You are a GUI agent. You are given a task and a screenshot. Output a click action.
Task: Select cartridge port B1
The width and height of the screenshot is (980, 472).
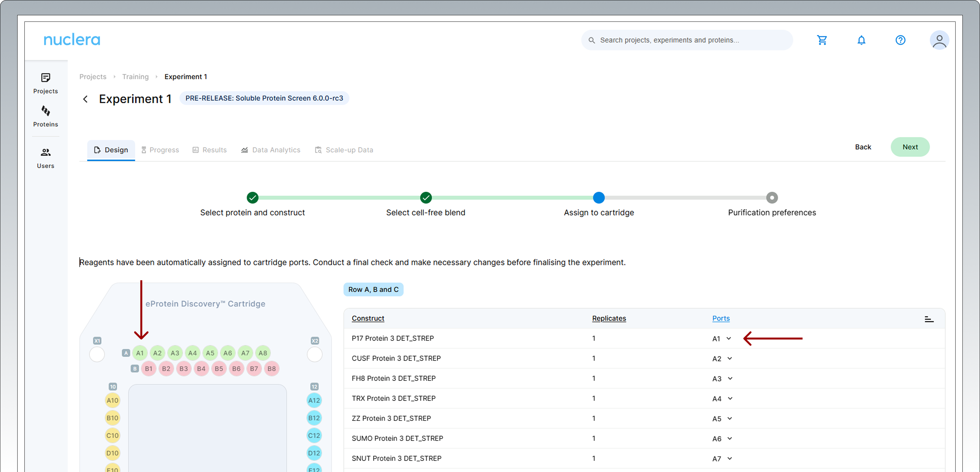click(x=148, y=368)
